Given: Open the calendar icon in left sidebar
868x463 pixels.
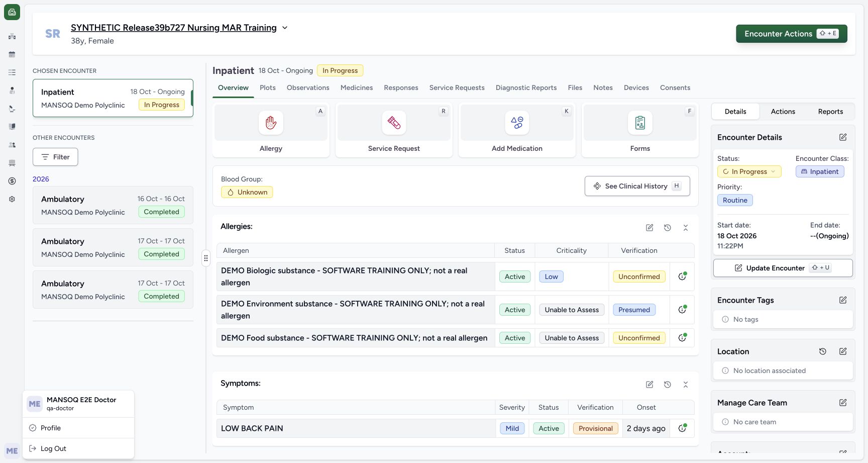Looking at the screenshot, I should (x=12, y=54).
